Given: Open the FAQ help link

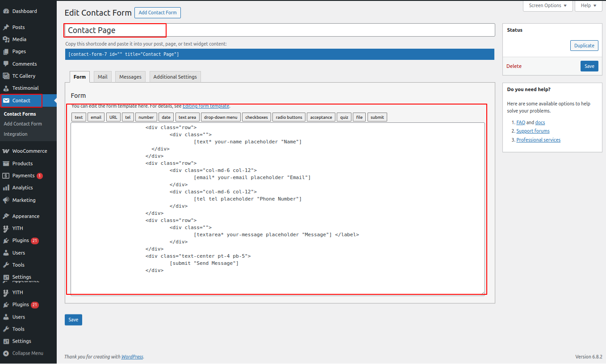Looking at the screenshot, I should 521,122.
